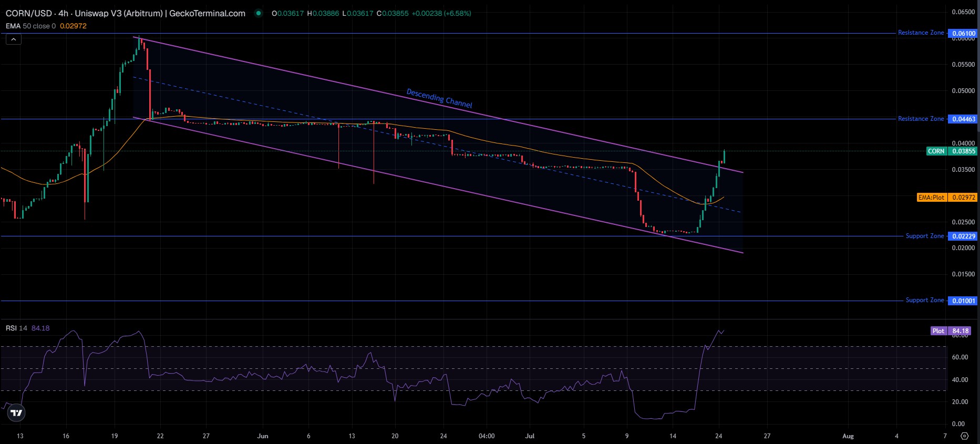The height and width of the screenshot is (444, 980).
Task: Click the RSI Plot value tag 84.18
Action: tap(951, 331)
